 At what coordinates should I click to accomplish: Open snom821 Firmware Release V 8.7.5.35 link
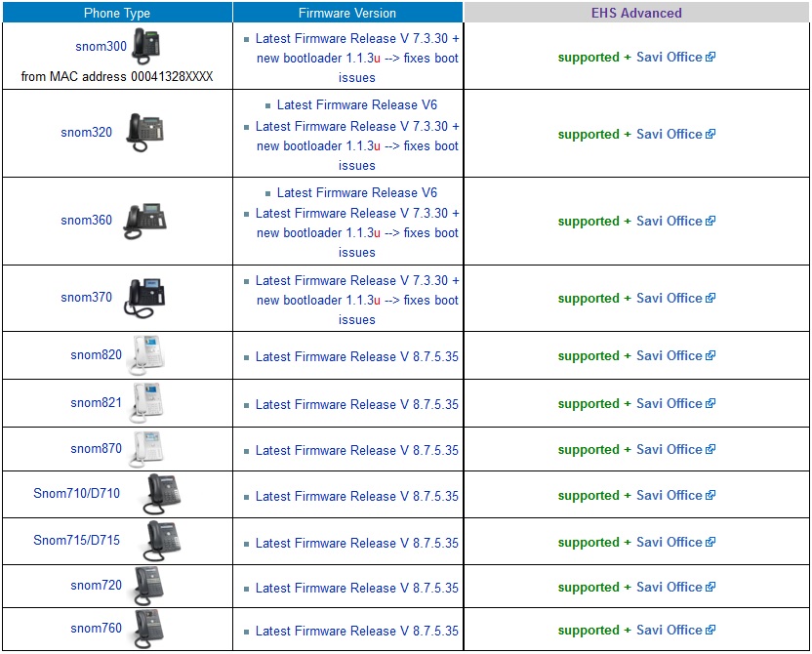coord(357,404)
